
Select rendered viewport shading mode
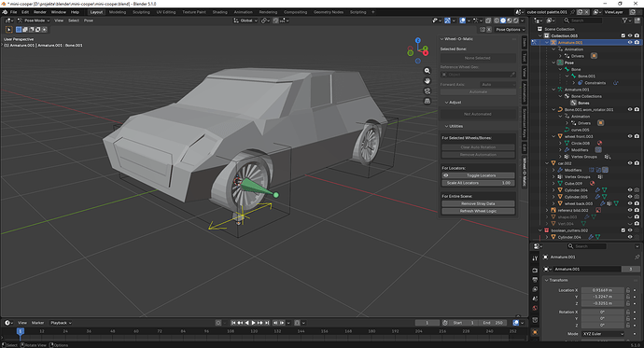516,21
